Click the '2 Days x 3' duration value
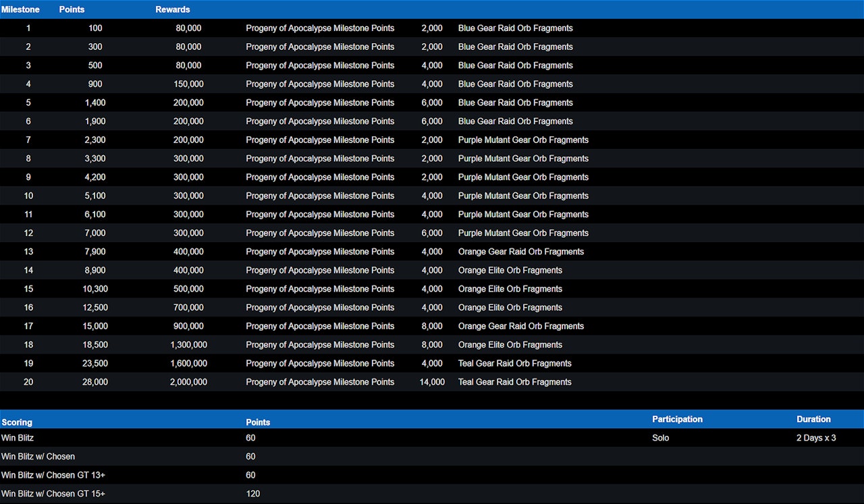864x504 pixels. coord(816,438)
